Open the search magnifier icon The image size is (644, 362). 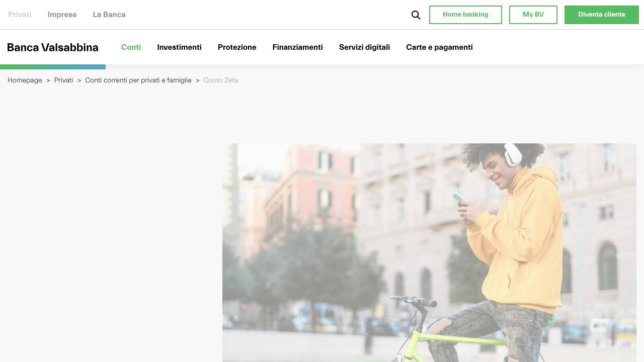click(x=416, y=15)
